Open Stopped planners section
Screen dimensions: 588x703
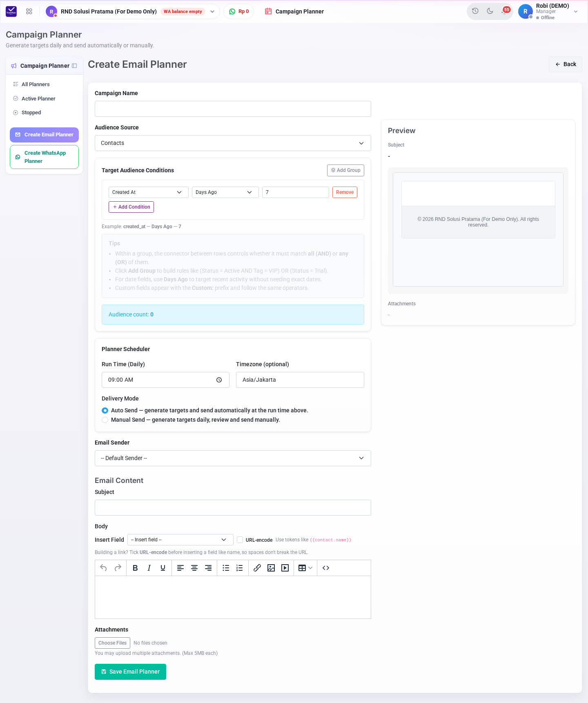coord(31,113)
